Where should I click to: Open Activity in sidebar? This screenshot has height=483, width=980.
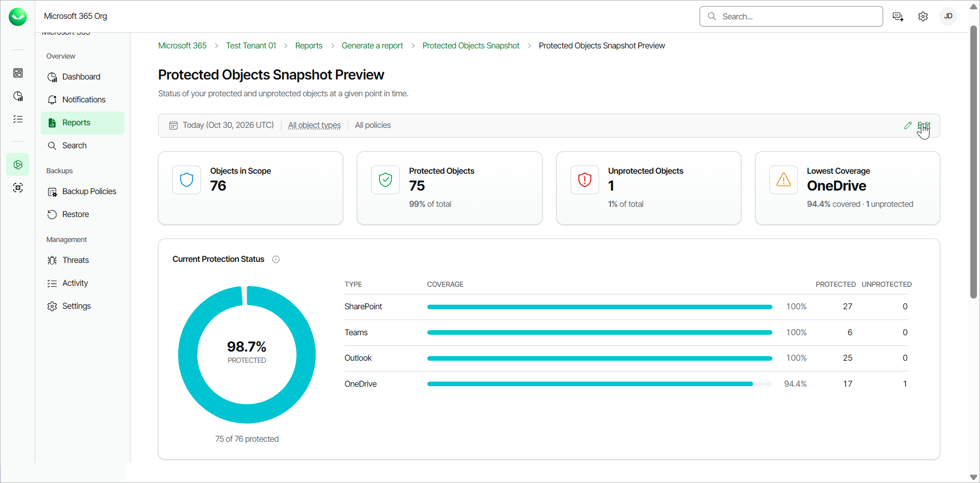83,283
